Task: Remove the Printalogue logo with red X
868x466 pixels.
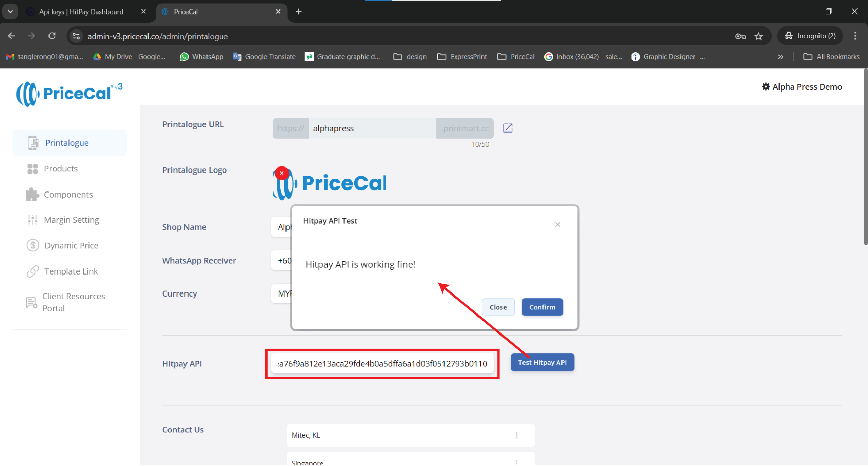Action: [281, 173]
